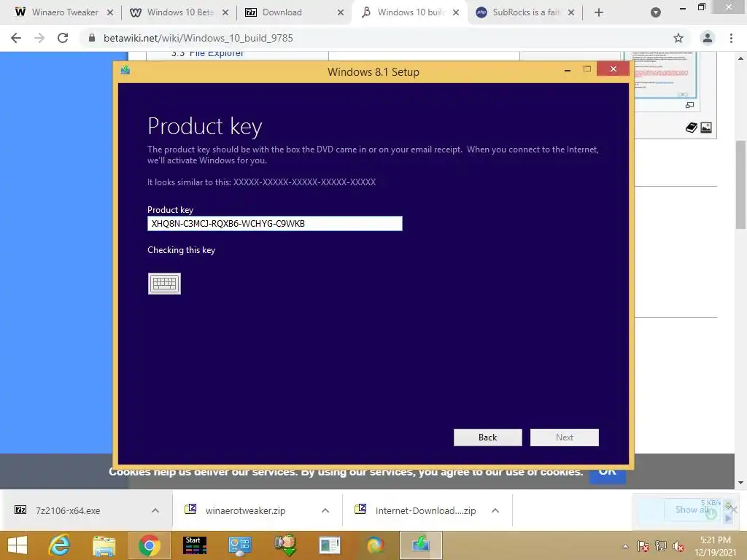The width and height of the screenshot is (747, 560).
Task: Open the Internet-Download zip download
Action: [425, 510]
